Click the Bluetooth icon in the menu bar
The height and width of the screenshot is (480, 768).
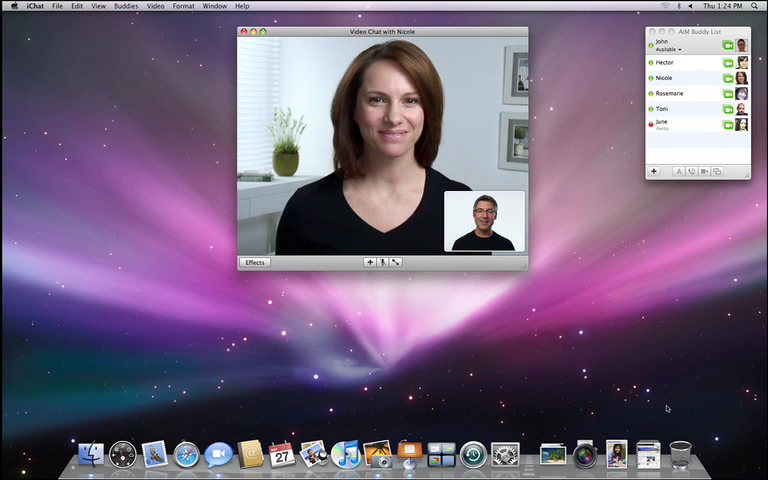[679, 6]
